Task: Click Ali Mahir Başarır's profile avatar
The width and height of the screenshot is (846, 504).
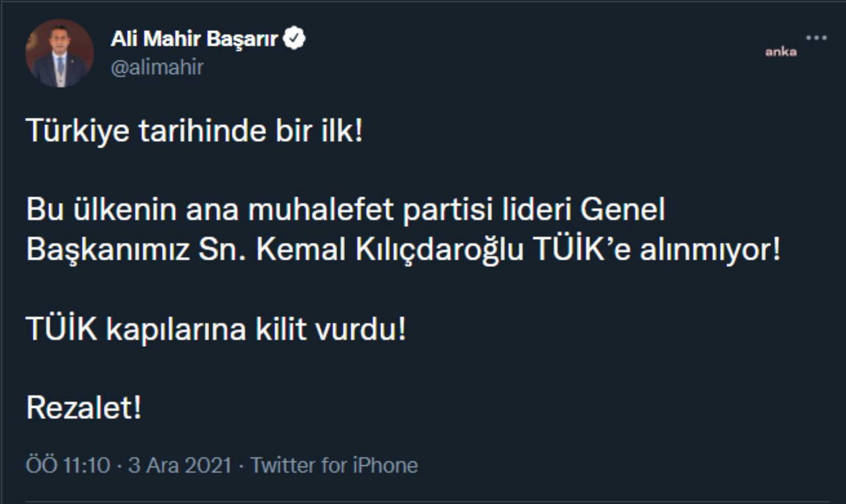Action: 59,54
